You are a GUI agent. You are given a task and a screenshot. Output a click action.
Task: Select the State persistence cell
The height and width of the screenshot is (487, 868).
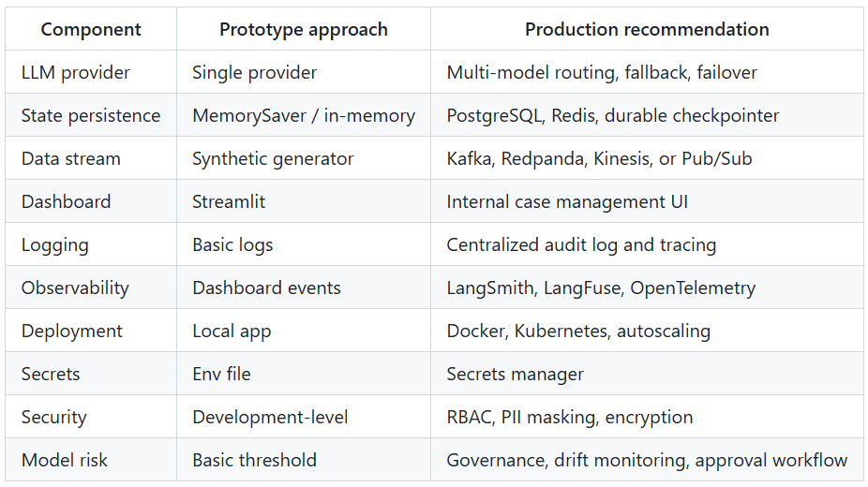[x=91, y=115]
